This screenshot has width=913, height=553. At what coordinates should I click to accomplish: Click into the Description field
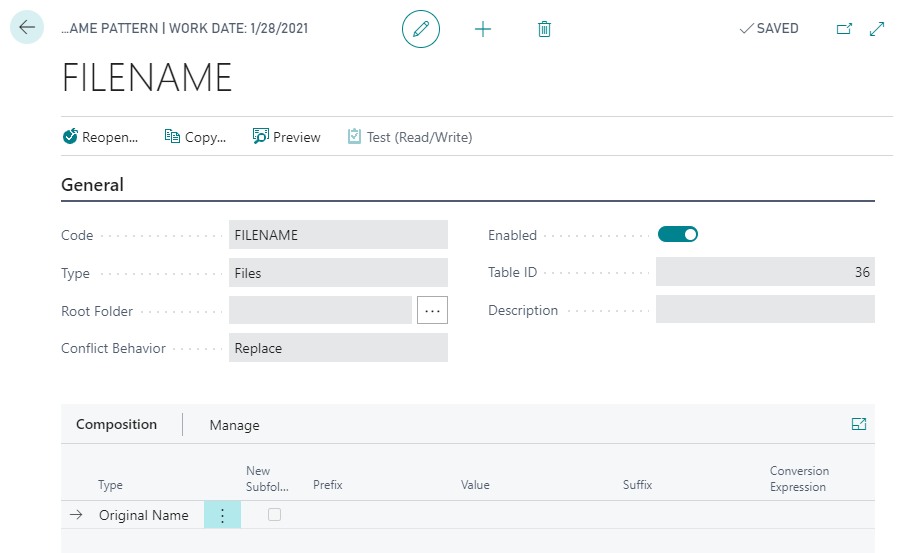(765, 310)
